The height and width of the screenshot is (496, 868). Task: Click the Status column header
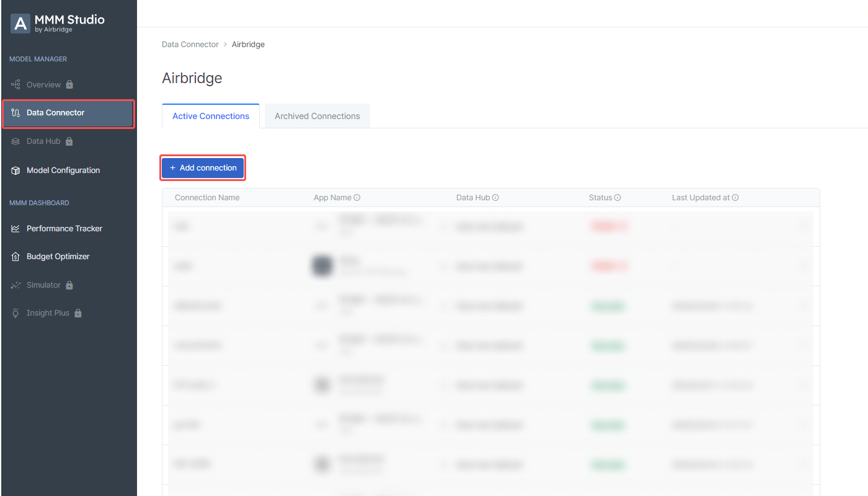click(600, 198)
